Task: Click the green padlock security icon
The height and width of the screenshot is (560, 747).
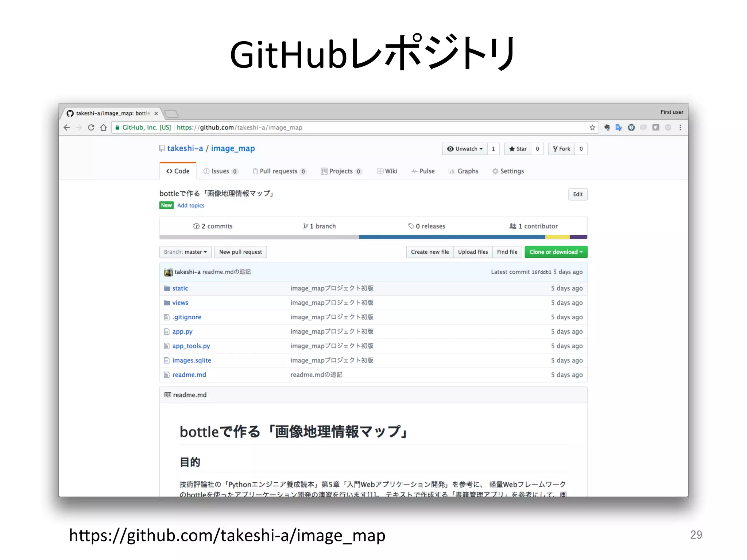Action: [x=117, y=128]
